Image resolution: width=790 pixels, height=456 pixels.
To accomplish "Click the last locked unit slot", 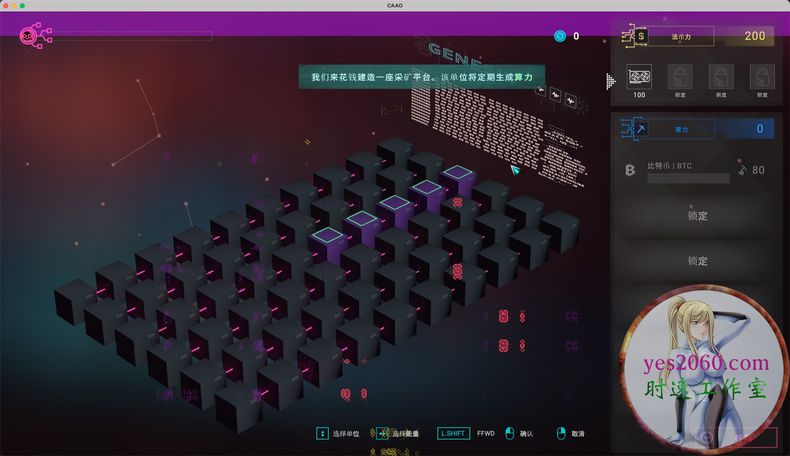I will pos(761,76).
